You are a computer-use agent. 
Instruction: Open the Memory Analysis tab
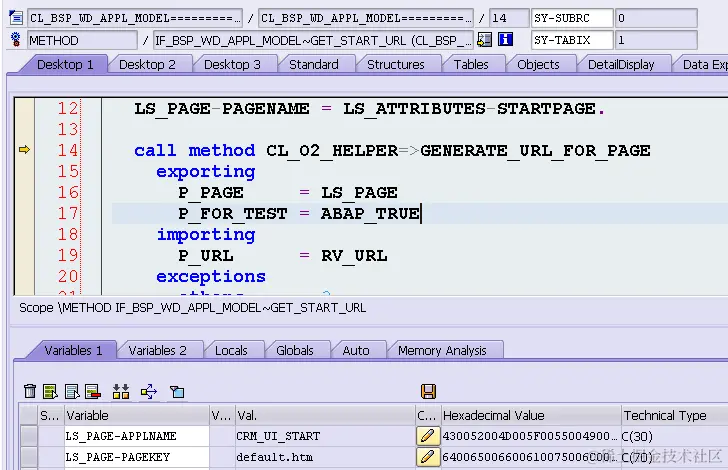pyautogui.click(x=442, y=351)
